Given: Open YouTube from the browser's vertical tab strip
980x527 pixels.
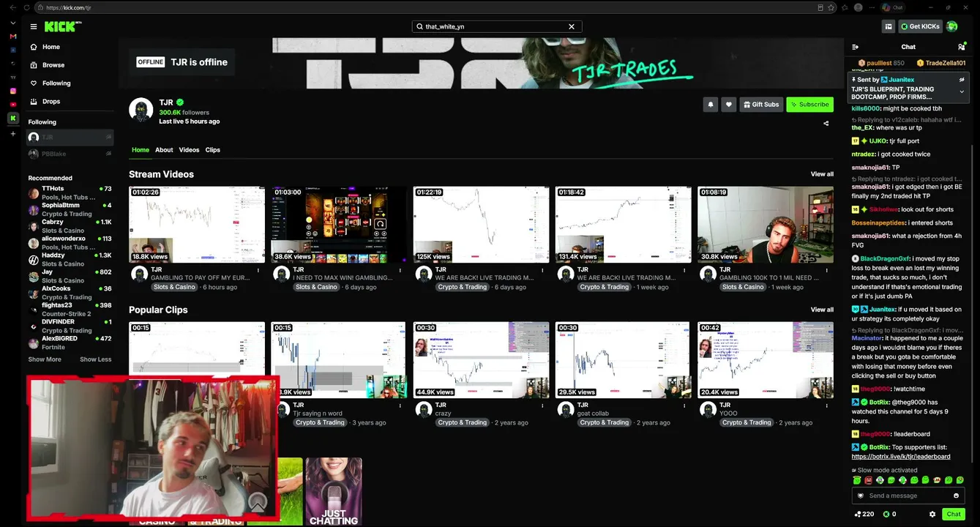Looking at the screenshot, I should (x=13, y=105).
